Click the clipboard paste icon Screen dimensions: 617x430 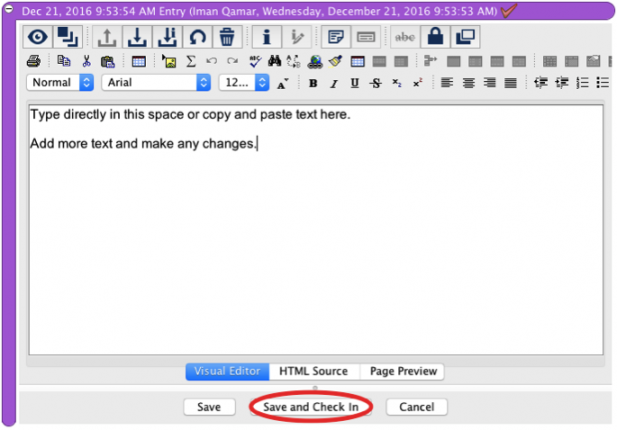(x=107, y=62)
